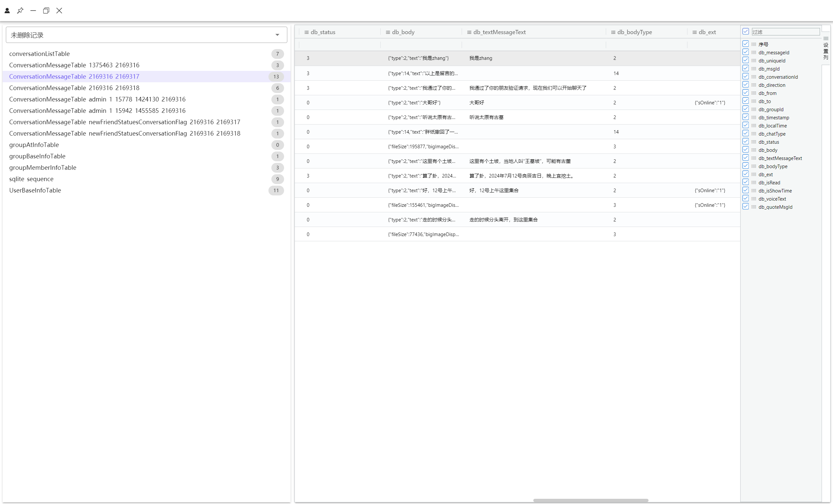
Task: Select groupAtInfoTable
Action: pyautogui.click(x=146, y=145)
